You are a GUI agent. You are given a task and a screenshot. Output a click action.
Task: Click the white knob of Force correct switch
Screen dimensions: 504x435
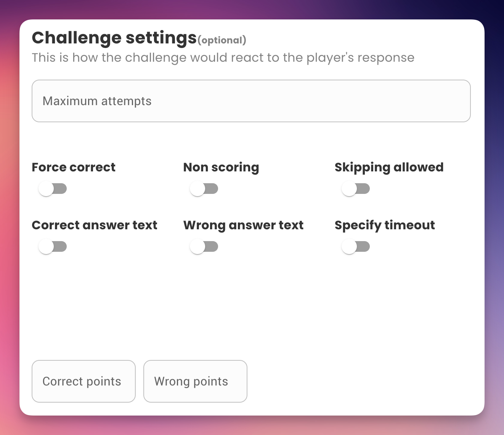point(46,189)
